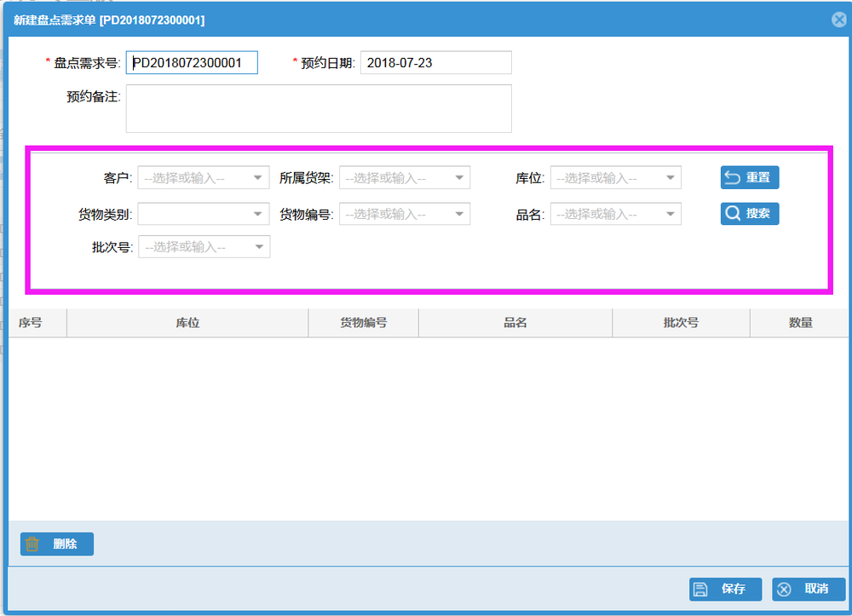Click the 数量 quantity column header
852x616 pixels.
pyautogui.click(x=800, y=323)
